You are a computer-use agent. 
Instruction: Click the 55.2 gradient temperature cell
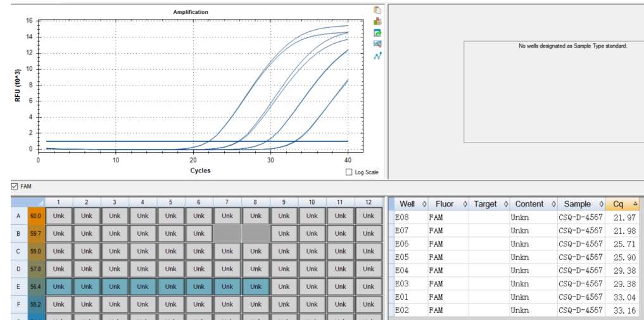36,304
